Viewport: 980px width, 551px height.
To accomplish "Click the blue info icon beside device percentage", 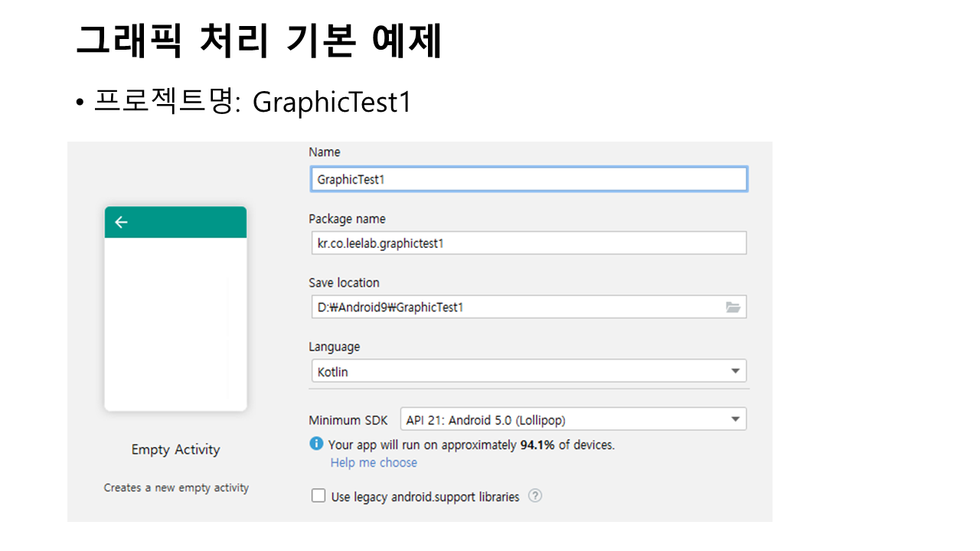I will pos(316,444).
